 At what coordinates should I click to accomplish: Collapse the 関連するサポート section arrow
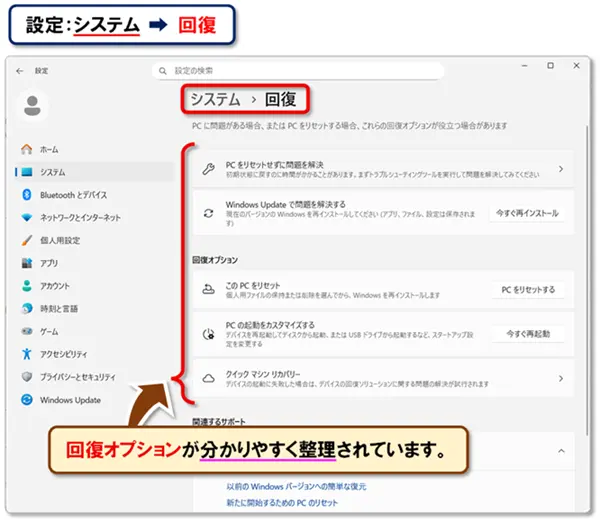pos(561,451)
